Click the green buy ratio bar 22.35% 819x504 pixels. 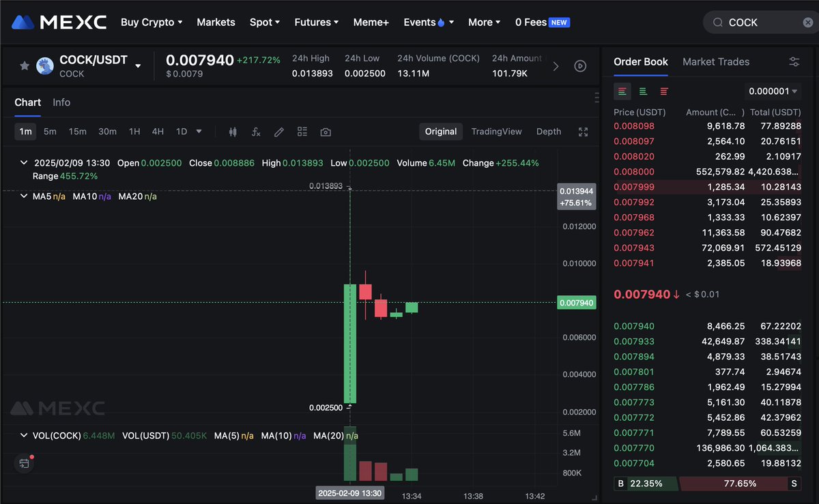tap(646, 484)
